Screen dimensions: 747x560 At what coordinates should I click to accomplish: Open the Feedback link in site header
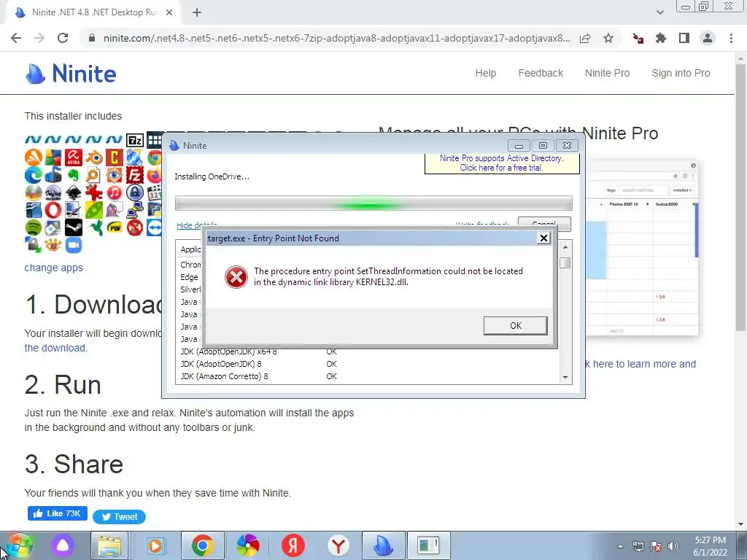[541, 74]
